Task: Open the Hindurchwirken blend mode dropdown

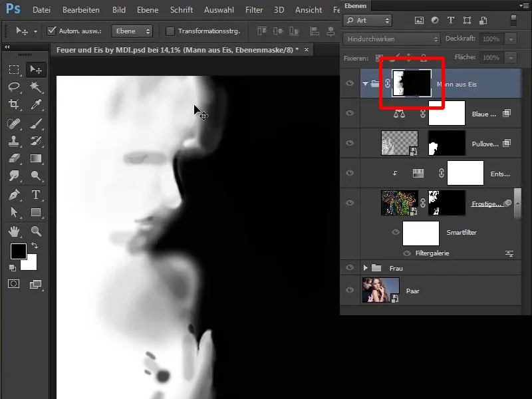Action: coord(392,39)
